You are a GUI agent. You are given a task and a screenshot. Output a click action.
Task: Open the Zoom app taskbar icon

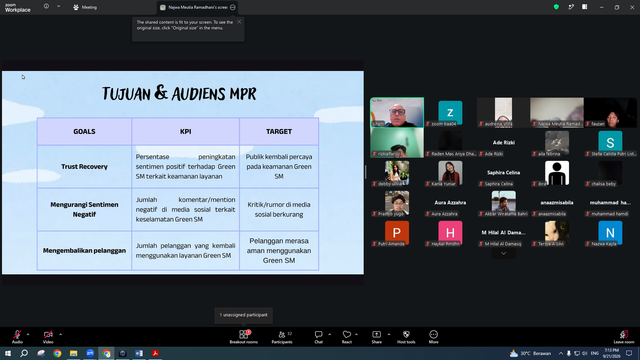(90, 353)
